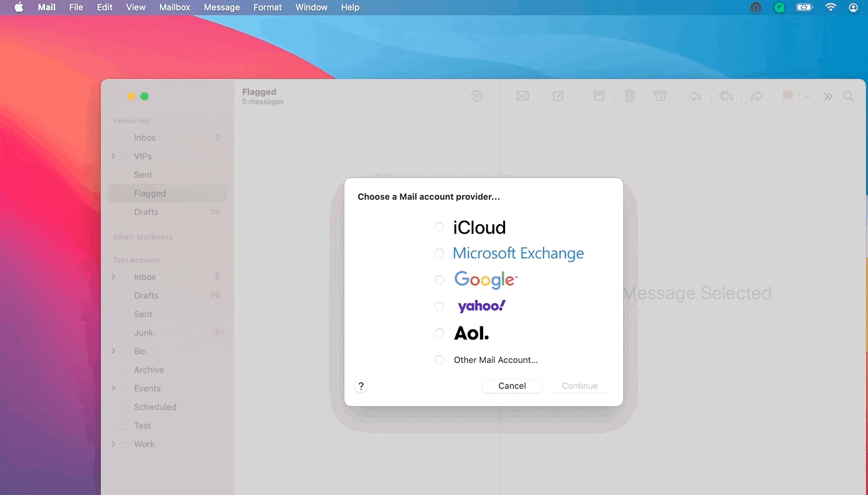Click the Cancel button in dialog
This screenshot has width=868, height=495.
[512, 386]
